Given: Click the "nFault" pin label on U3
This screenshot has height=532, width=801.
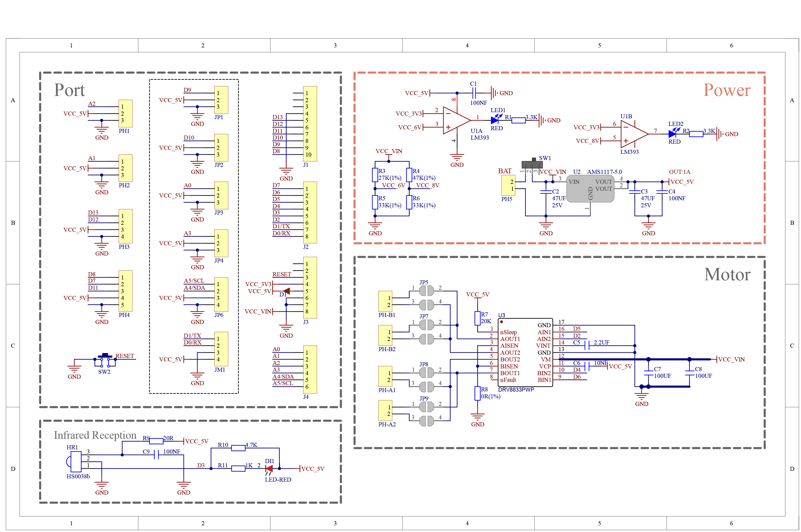Looking at the screenshot, I should point(508,380).
